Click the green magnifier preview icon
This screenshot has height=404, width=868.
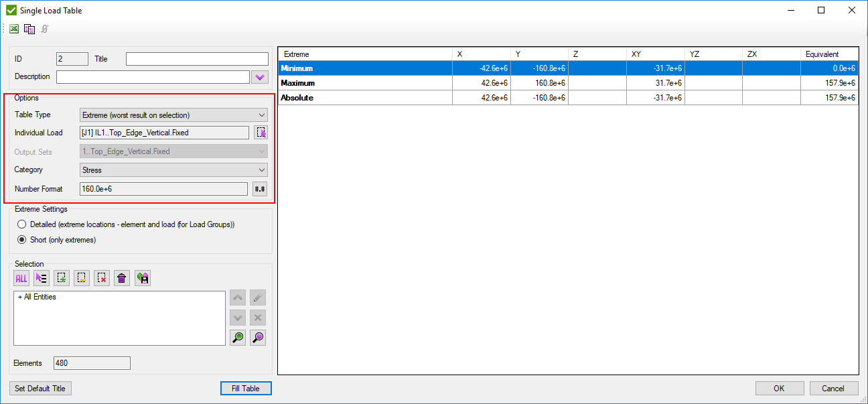click(x=238, y=338)
